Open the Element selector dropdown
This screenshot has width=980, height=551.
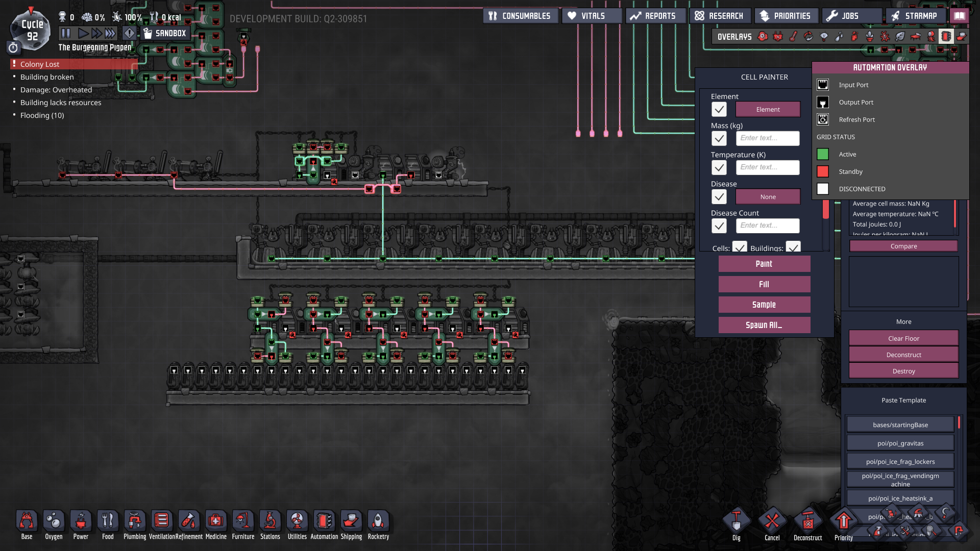click(768, 109)
